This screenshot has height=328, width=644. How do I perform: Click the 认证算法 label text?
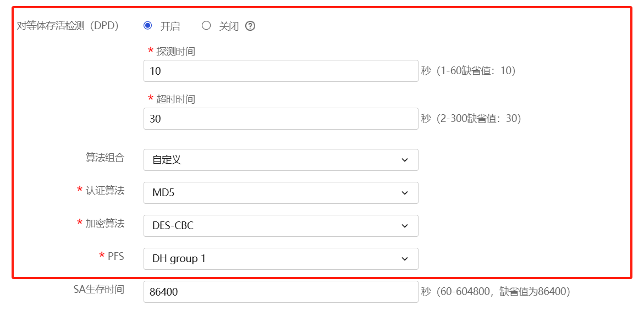tap(104, 191)
